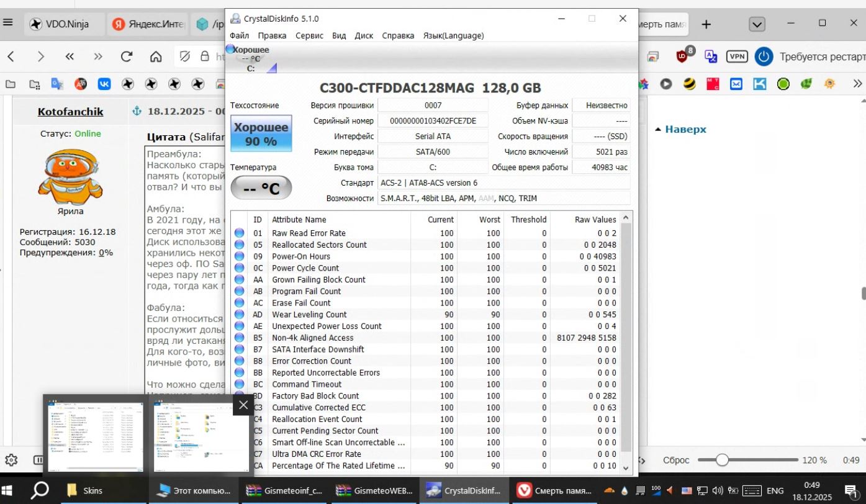Click the tracker shield icon in address bar

pos(185,56)
